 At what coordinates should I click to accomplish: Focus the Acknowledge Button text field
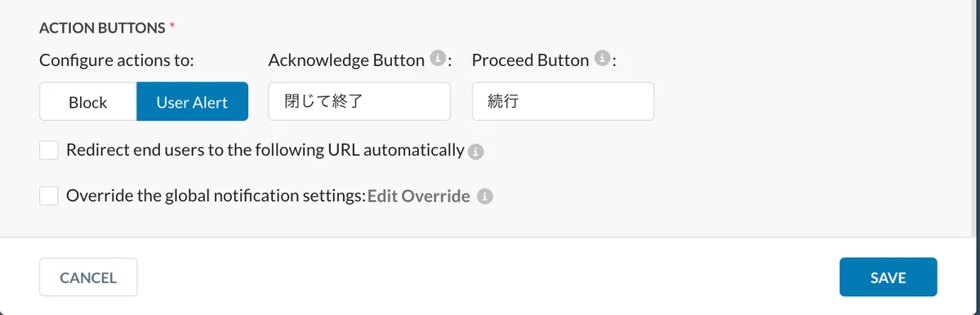(x=359, y=102)
